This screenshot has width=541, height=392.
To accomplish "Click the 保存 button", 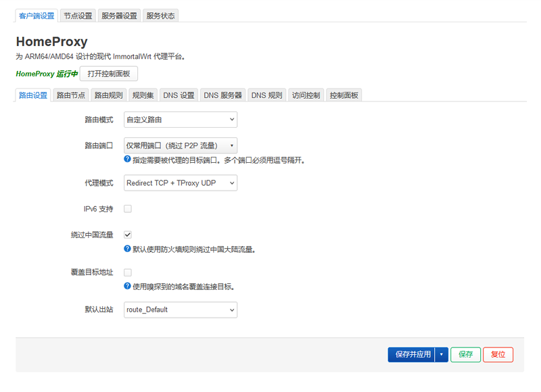I will click(x=465, y=354).
